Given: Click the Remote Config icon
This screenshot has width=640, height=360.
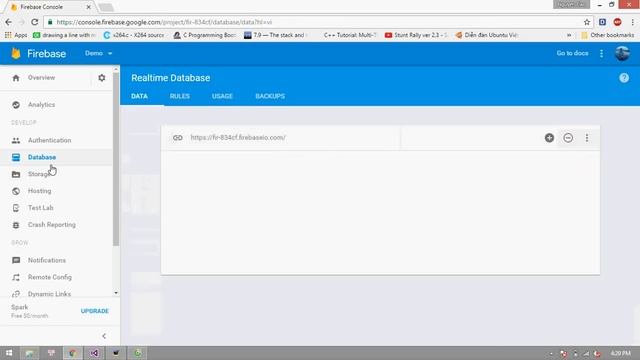Looking at the screenshot, I should [16, 278].
